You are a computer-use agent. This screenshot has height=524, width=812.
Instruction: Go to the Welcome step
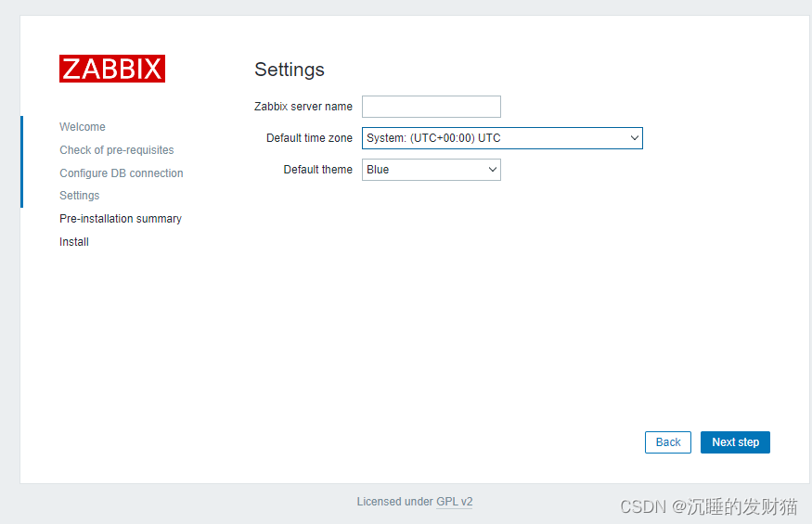(x=83, y=127)
